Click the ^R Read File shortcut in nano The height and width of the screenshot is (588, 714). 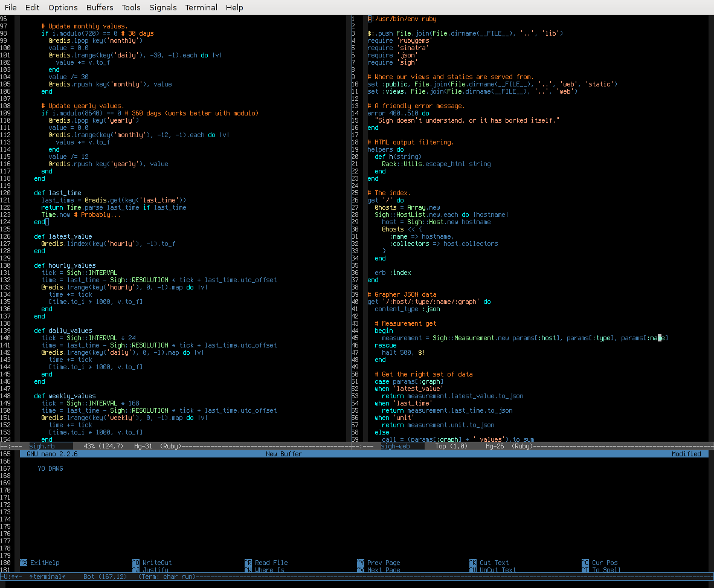266,563
